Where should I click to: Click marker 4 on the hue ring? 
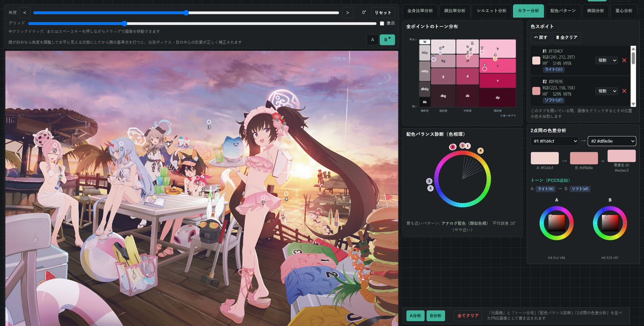481,151
